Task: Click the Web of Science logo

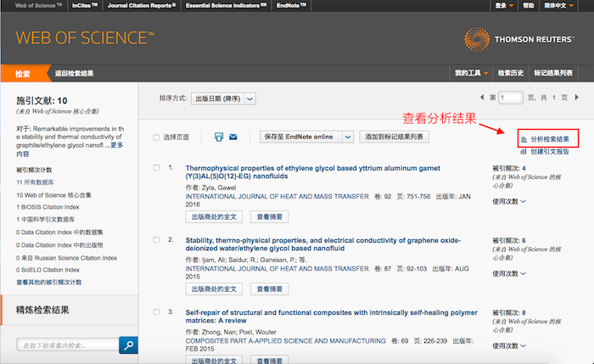Action: coord(85,38)
